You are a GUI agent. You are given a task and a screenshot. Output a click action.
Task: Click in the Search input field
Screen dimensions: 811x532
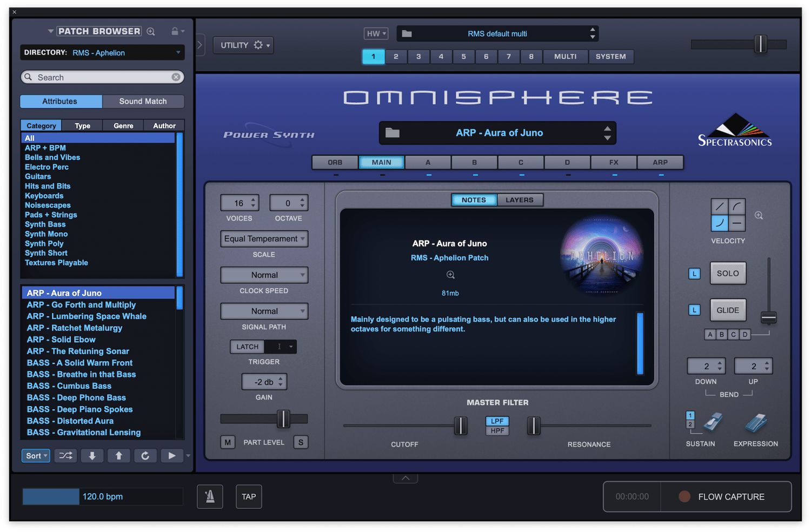point(103,77)
